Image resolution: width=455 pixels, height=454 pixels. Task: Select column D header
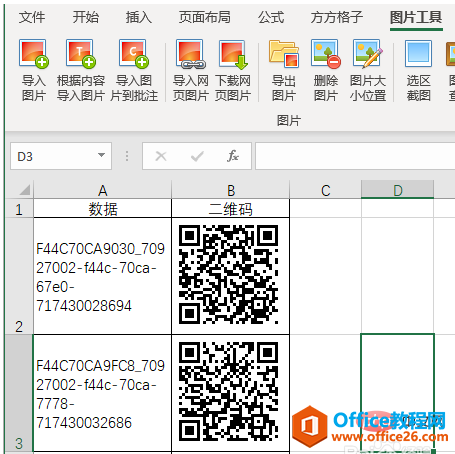click(x=397, y=190)
